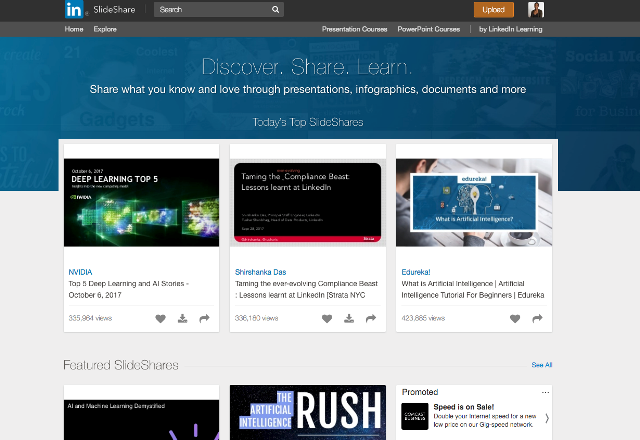Click the Comcast Business ad logo
The height and width of the screenshot is (440, 640).
coord(415,416)
